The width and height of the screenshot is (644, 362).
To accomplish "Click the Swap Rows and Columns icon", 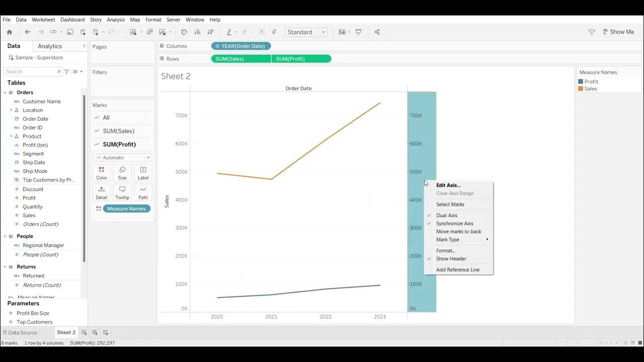I will 184,32.
